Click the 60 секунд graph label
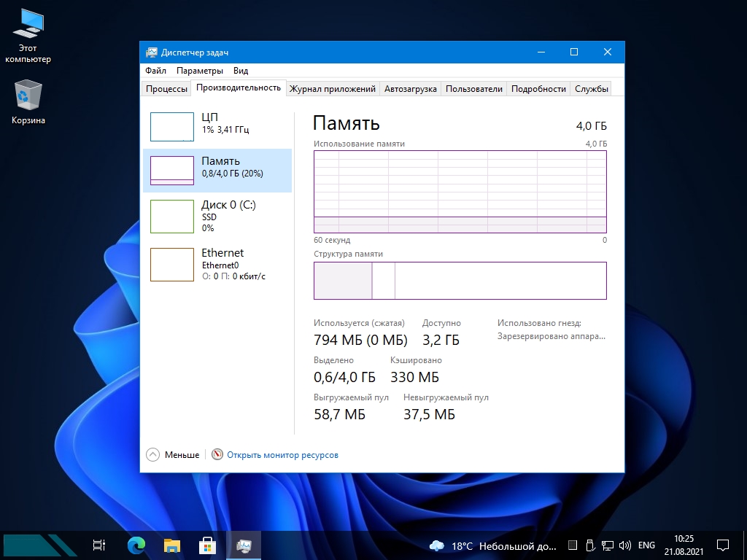 click(x=332, y=240)
